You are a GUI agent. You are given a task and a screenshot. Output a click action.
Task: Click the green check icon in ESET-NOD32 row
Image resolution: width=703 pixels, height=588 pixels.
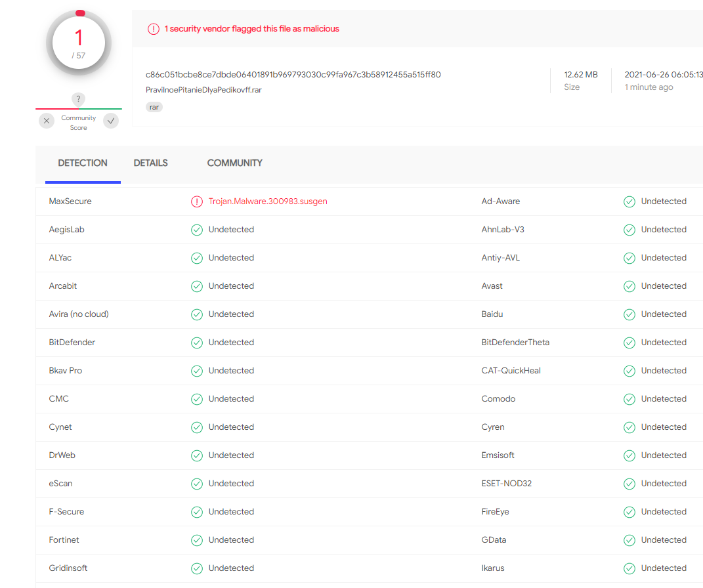[629, 484]
